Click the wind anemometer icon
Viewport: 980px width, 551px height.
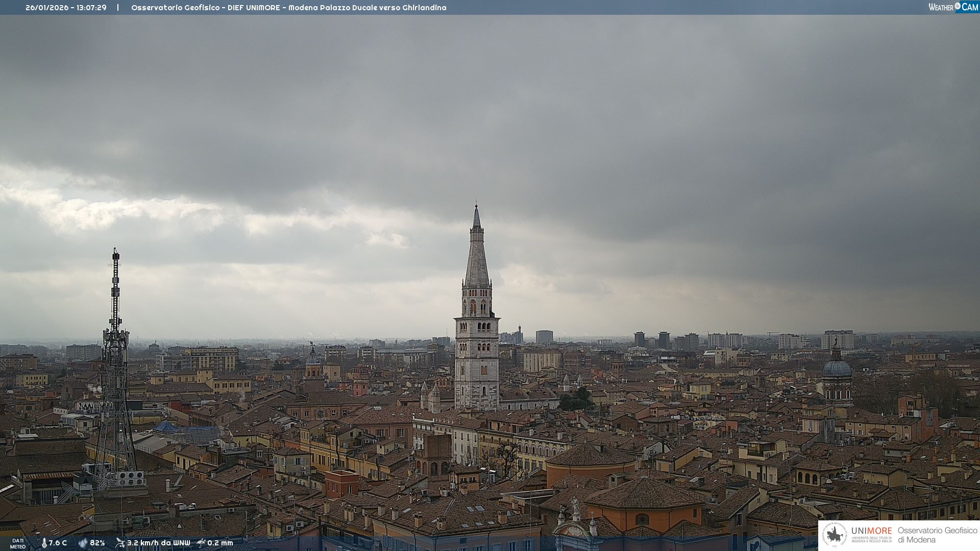pyautogui.click(x=120, y=543)
